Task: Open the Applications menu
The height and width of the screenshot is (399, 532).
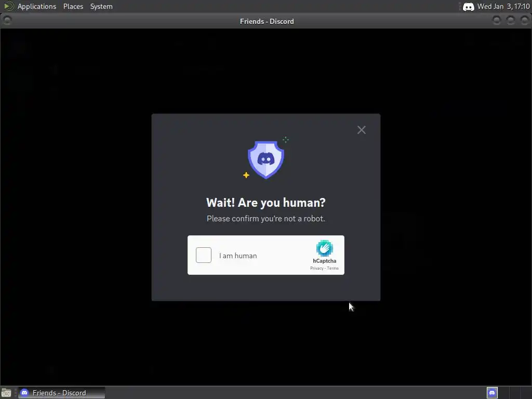Action: point(37,6)
